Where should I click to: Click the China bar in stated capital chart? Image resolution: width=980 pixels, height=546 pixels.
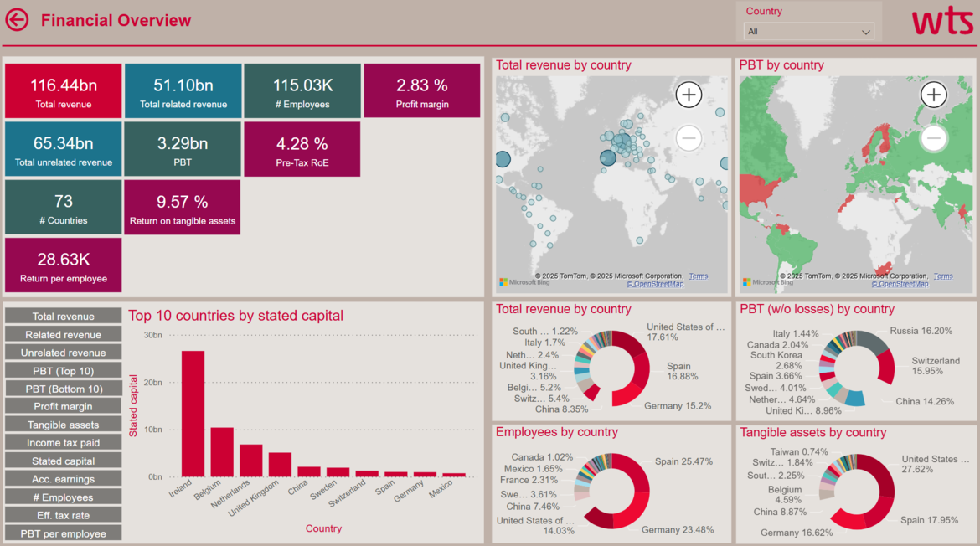309,472
